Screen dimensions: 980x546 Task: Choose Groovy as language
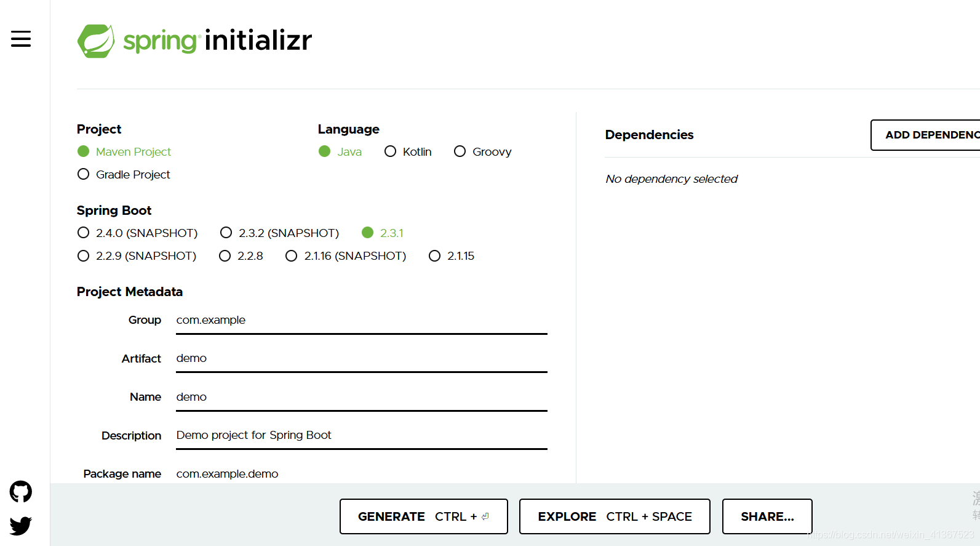pos(482,151)
